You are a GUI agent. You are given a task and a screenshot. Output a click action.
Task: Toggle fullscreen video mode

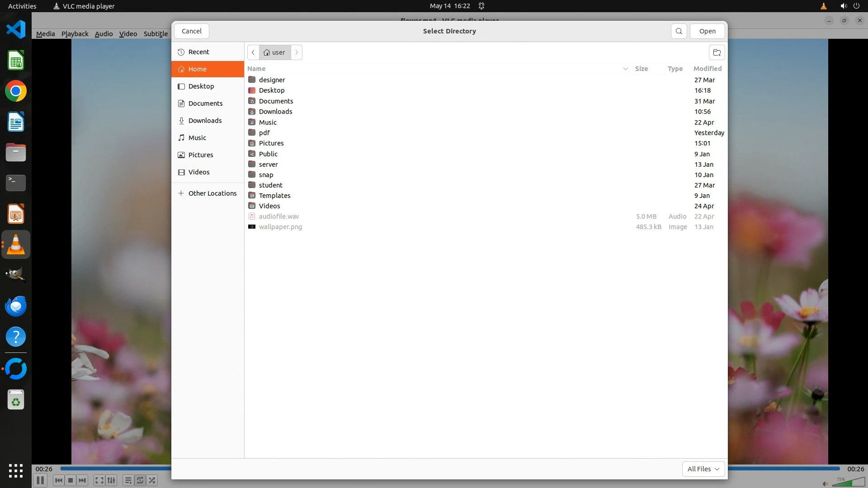[x=99, y=480]
